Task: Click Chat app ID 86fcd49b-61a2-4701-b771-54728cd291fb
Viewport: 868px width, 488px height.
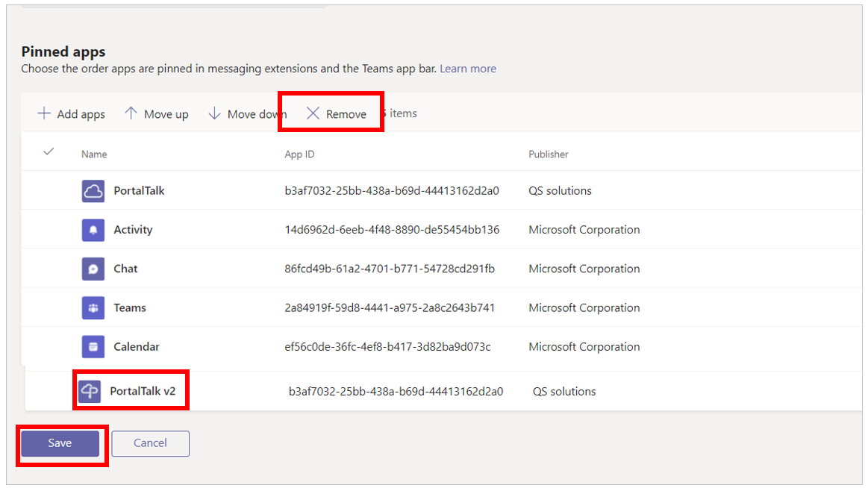Action: [390, 269]
